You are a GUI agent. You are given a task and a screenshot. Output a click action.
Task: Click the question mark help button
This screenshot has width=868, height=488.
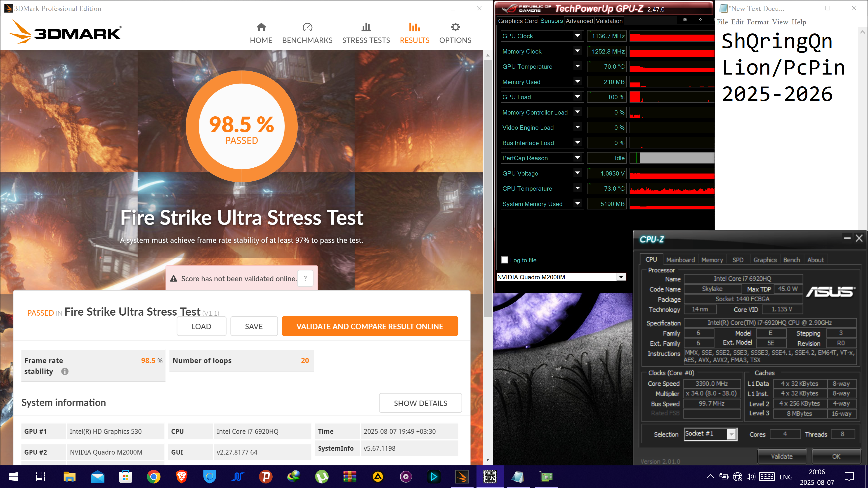[305, 279]
